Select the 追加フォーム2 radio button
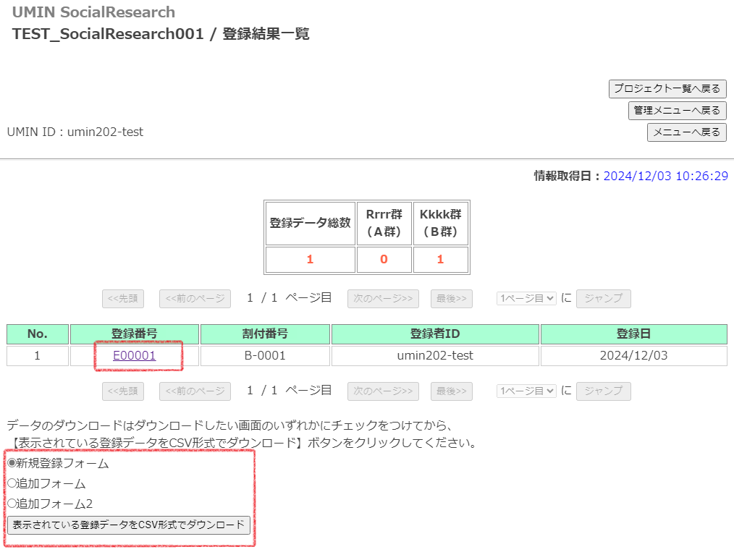 coord(12,504)
